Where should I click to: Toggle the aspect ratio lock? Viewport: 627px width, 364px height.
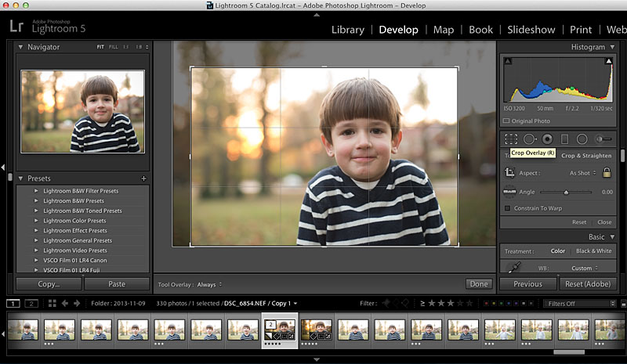click(x=607, y=172)
